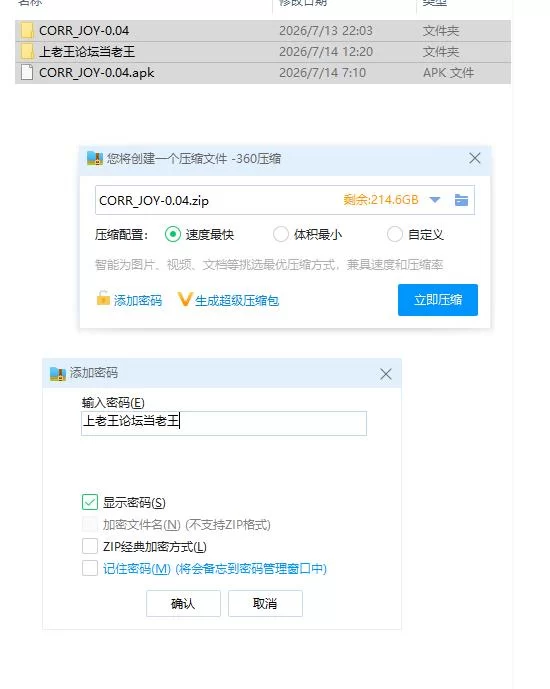Select the 上老王论坛当老王 folder icon
The width and height of the screenshot is (550, 689).
click(x=27, y=52)
